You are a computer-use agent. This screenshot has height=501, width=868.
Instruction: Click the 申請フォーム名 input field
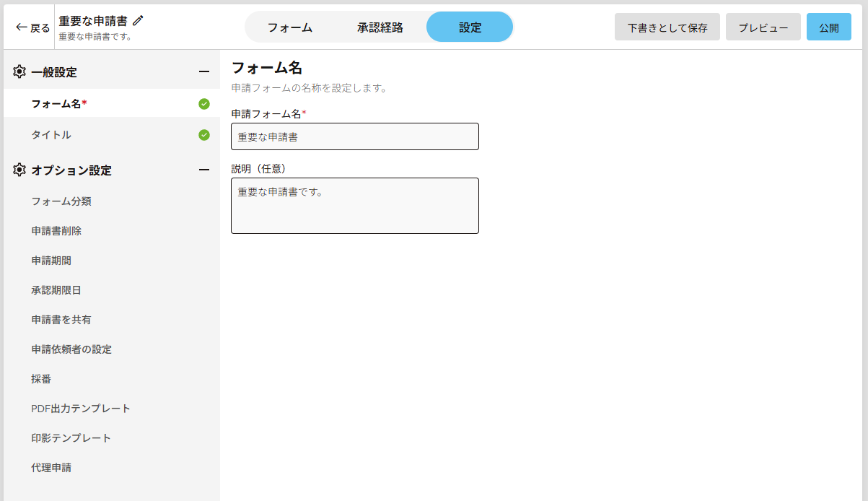[x=355, y=136]
